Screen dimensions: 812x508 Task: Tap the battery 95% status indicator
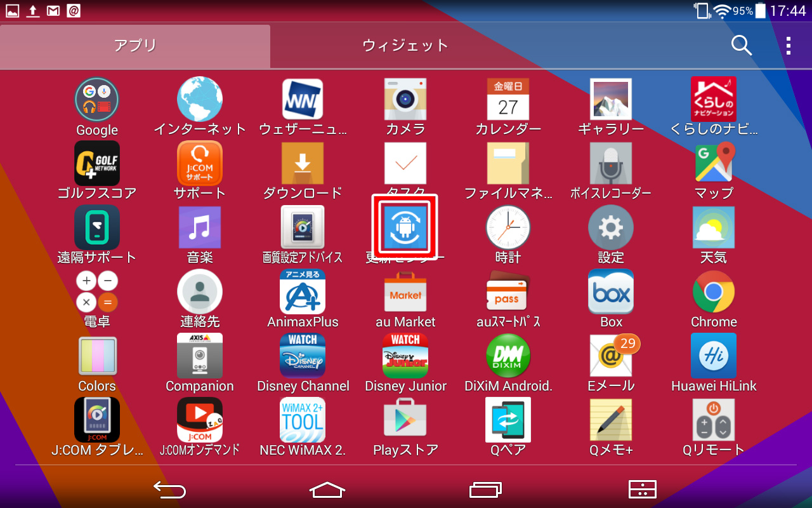pyautogui.click(x=750, y=11)
